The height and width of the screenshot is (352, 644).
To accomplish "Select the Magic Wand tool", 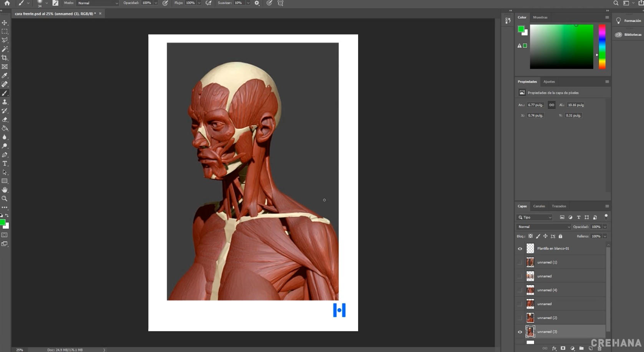I will [x=5, y=49].
